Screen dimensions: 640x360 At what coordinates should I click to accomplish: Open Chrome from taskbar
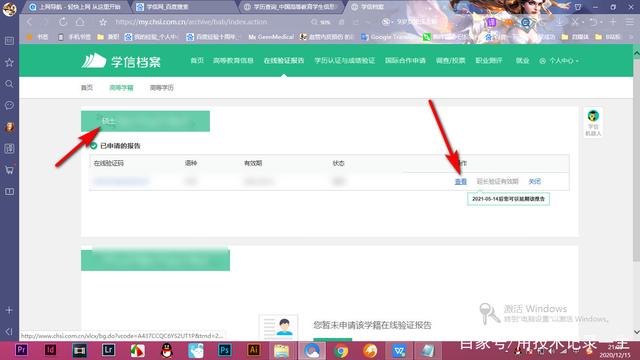[x=341, y=351]
